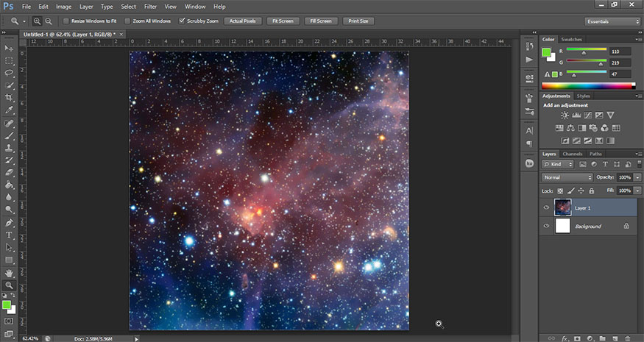This screenshot has width=644, height=342.
Task: Enable Zoom All Windows checkbox
Action: [127, 21]
